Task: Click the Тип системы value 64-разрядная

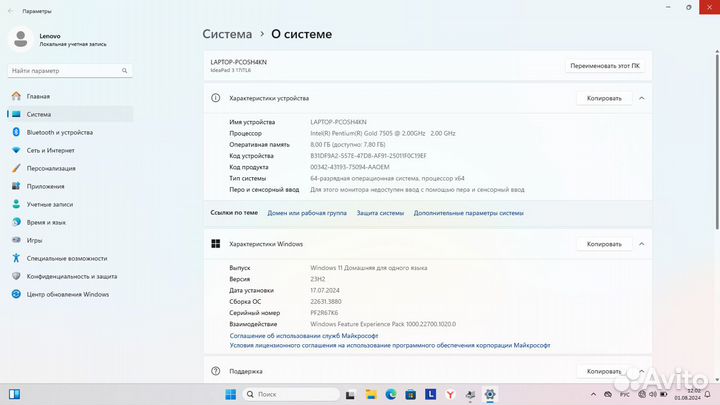Action: 387,178
